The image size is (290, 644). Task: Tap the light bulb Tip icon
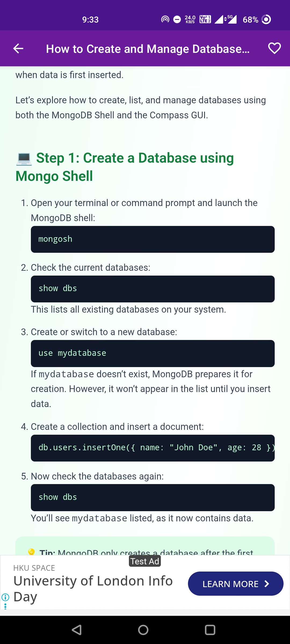31,552
